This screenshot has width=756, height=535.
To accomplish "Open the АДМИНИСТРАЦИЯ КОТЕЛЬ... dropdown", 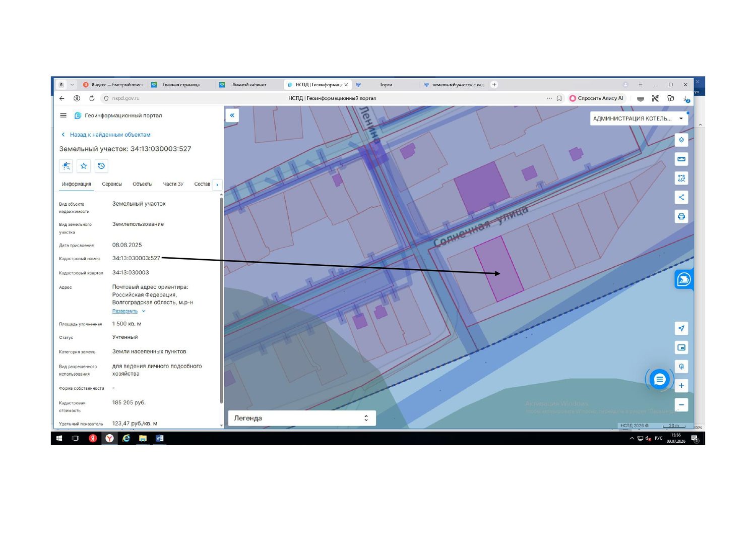I will [x=639, y=118].
